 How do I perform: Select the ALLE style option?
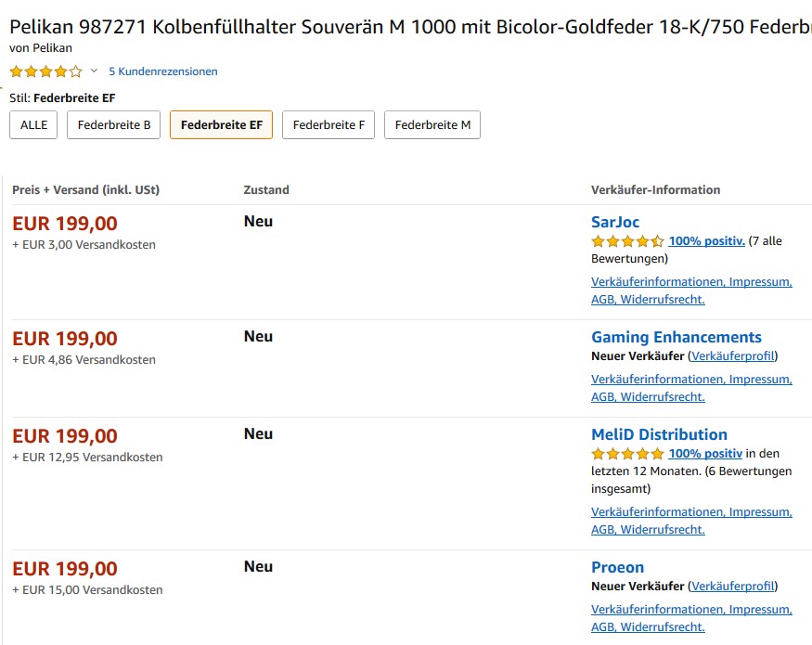click(33, 125)
